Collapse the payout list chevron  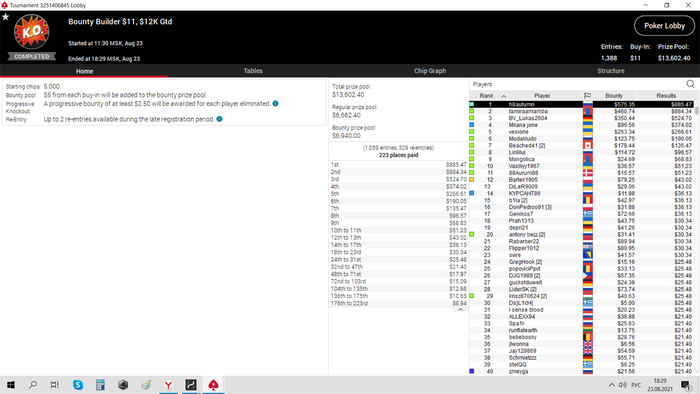461,310
